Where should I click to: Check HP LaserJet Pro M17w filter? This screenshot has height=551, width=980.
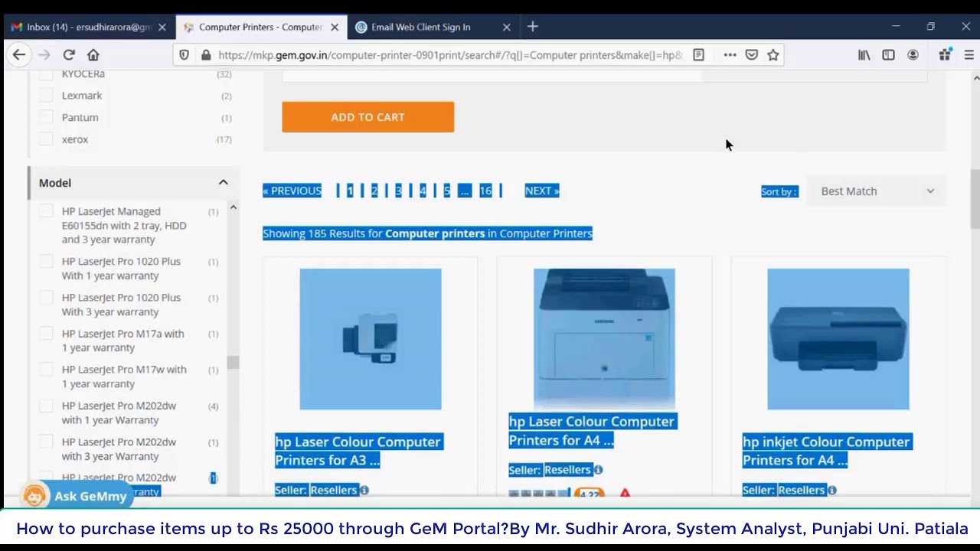[47, 370]
